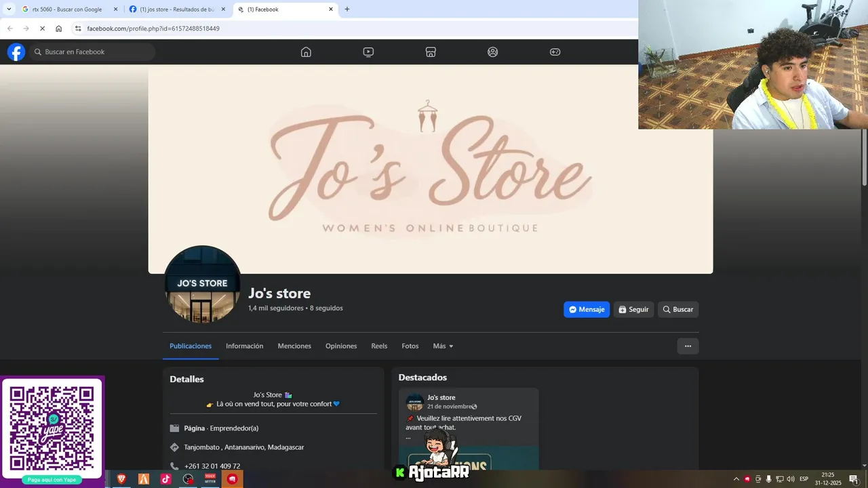
Task: Click the Seguir button
Action: pyautogui.click(x=633, y=310)
